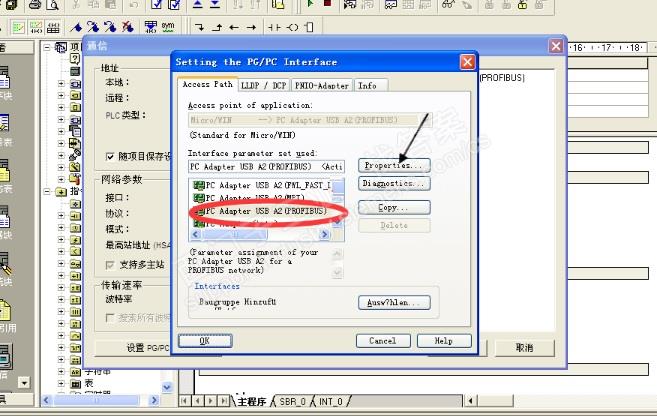Select the 主程序 editor tab
657x416 pixels.
[x=251, y=401]
